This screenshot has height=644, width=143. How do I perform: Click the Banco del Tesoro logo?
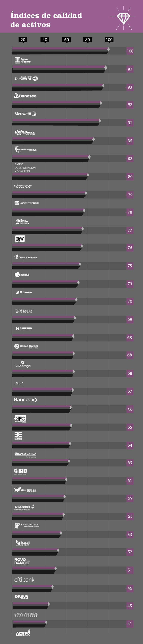coord(23,60)
